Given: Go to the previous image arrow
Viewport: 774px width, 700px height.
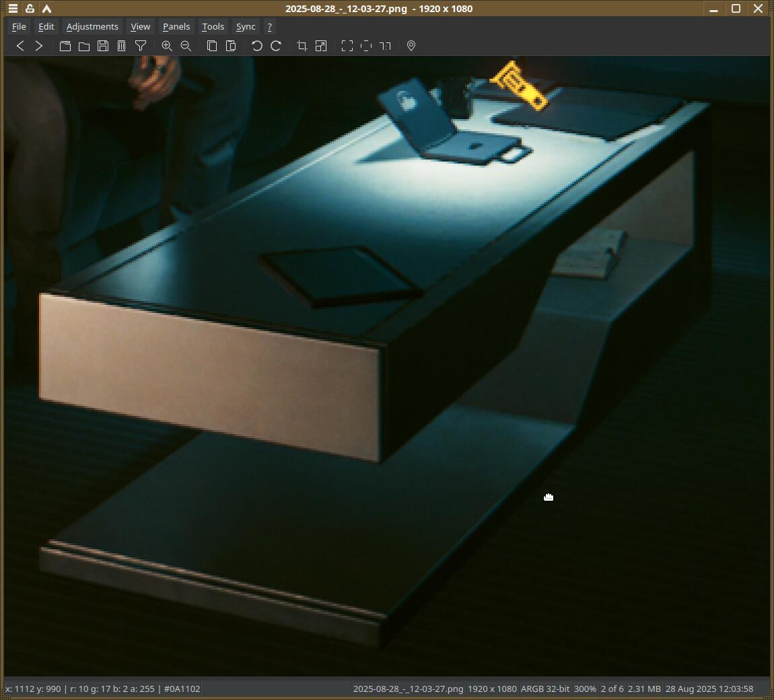Looking at the screenshot, I should pos(20,46).
